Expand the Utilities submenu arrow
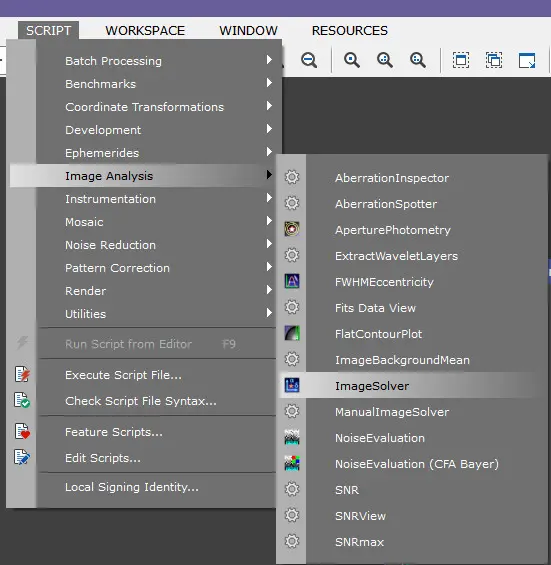Viewport: 551px width, 565px height. (269, 313)
